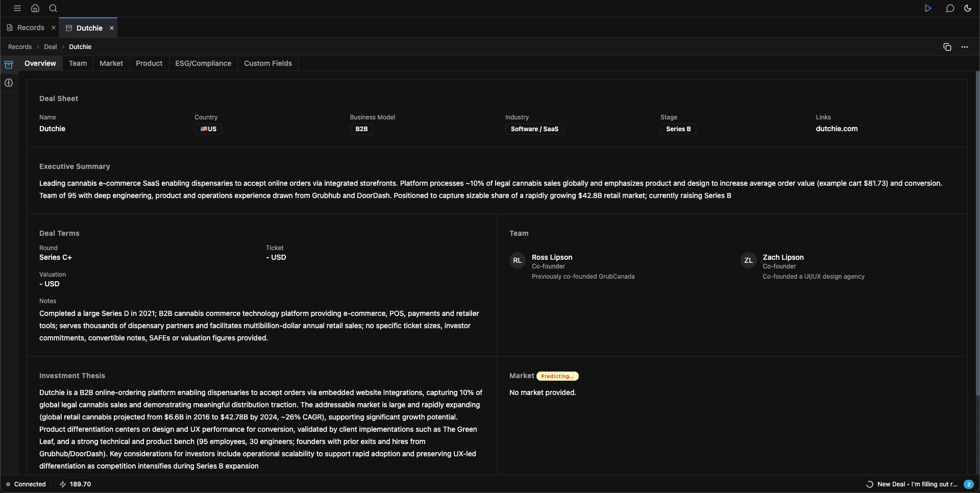Close the Dutchie tab
The width and height of the screenshot is (980, 493).
112,28
